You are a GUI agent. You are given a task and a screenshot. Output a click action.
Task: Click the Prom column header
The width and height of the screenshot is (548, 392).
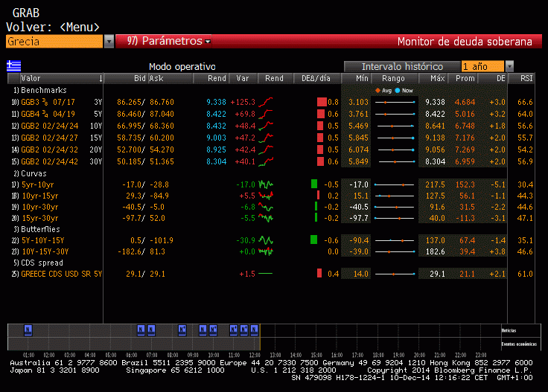click(465, 79)
